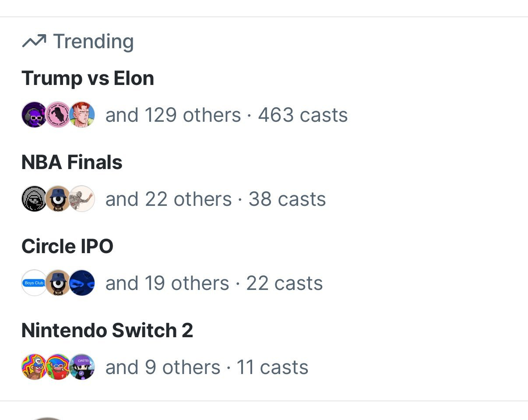Click purple Caster avatar under Nintendo Switch 2

82,367
